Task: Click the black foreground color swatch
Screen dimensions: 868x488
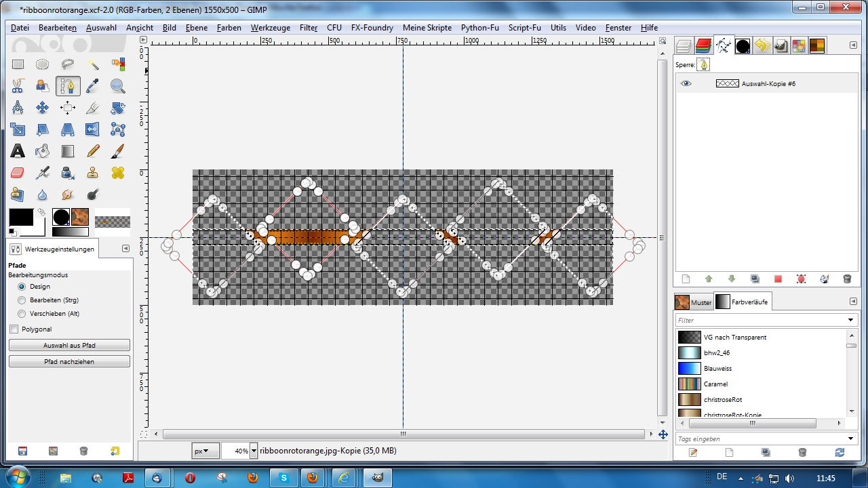Action: (x=20, y=218)
